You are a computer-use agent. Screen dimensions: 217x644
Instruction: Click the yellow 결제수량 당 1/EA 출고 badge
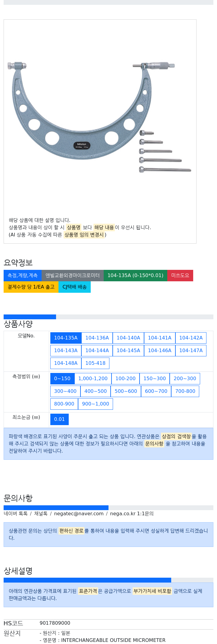click(x=31, y=287)
